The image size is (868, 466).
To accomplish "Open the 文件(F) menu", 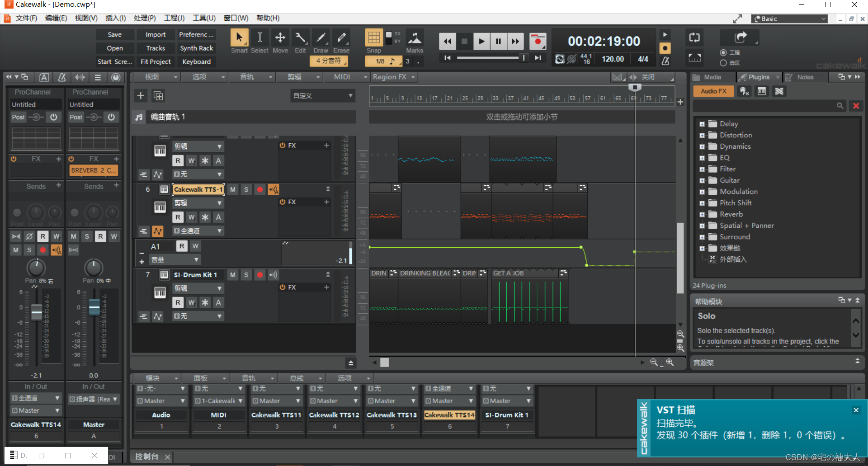I will click(26, 18).
